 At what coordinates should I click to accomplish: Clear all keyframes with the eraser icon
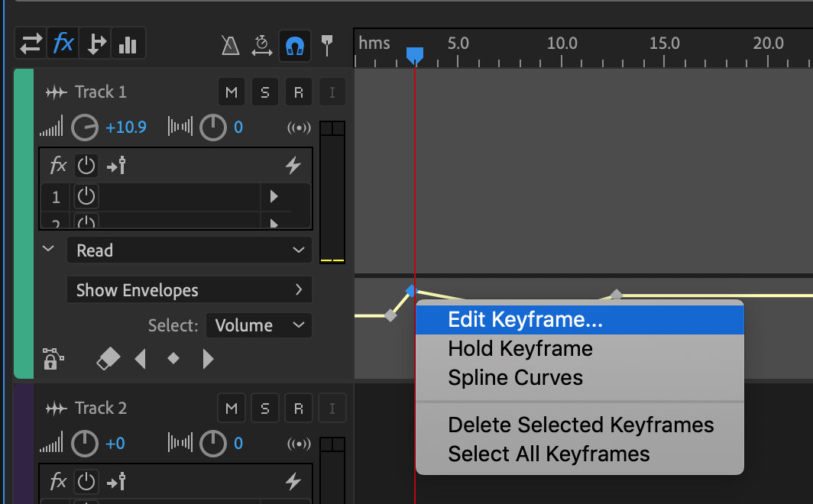coord(108,359)
